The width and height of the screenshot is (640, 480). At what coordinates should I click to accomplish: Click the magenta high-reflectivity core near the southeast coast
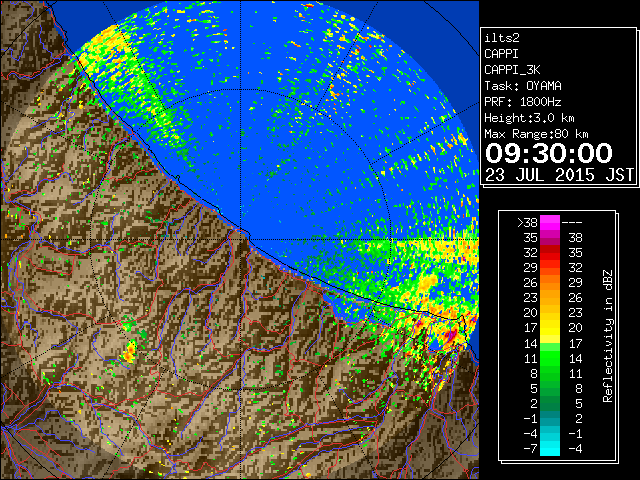pyautogui.click(x=451, y=336)
